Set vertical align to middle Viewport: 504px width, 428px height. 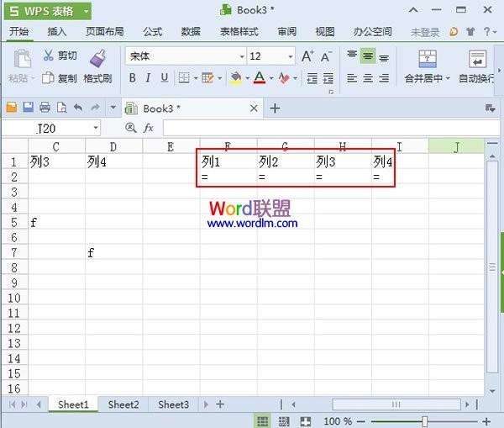pos(368,56)
